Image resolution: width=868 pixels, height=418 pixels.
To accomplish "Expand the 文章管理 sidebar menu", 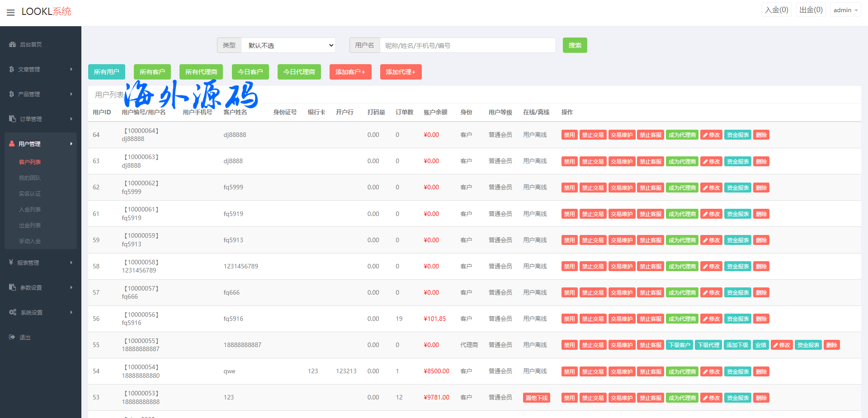I will 41,69.
